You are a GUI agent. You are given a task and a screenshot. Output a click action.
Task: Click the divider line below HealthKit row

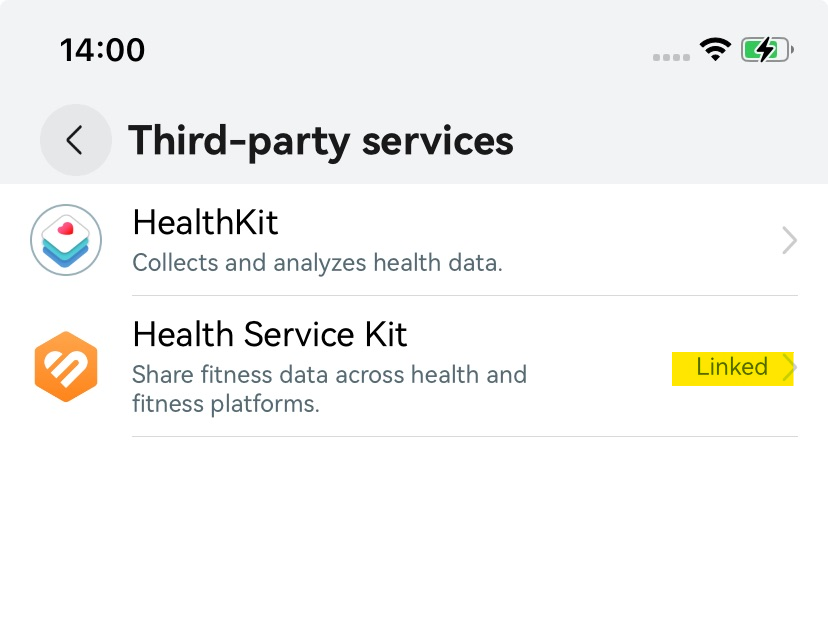[464, 295]
